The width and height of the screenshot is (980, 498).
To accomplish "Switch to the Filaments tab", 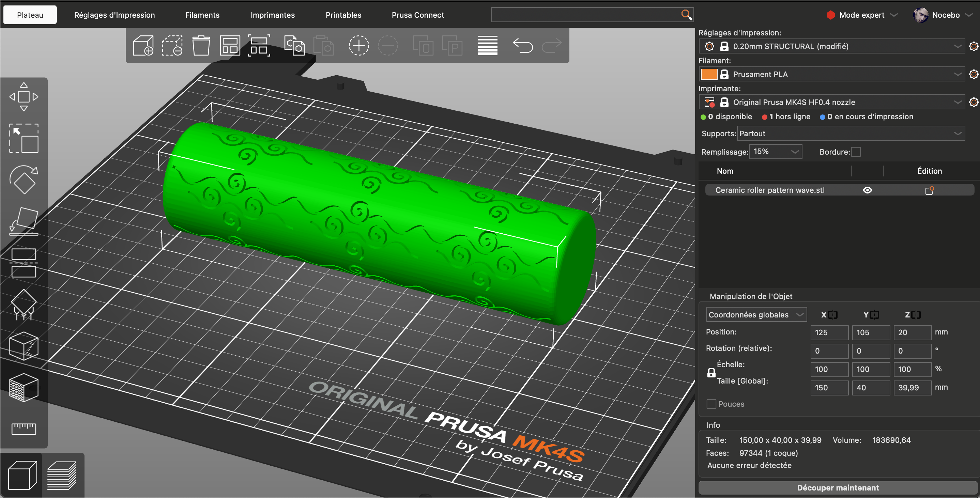I will point(202,15).
